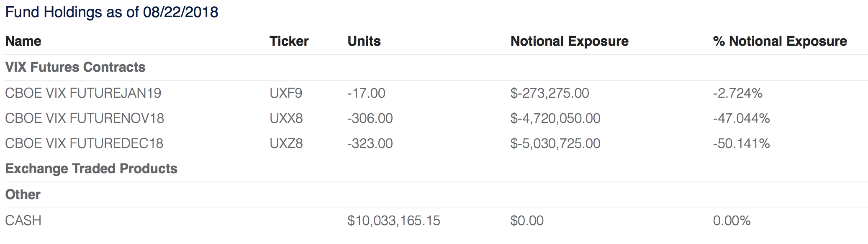Click the UXF9 ticker symbol
Viewport: 868px width, 244px height.
click(286, 93)
